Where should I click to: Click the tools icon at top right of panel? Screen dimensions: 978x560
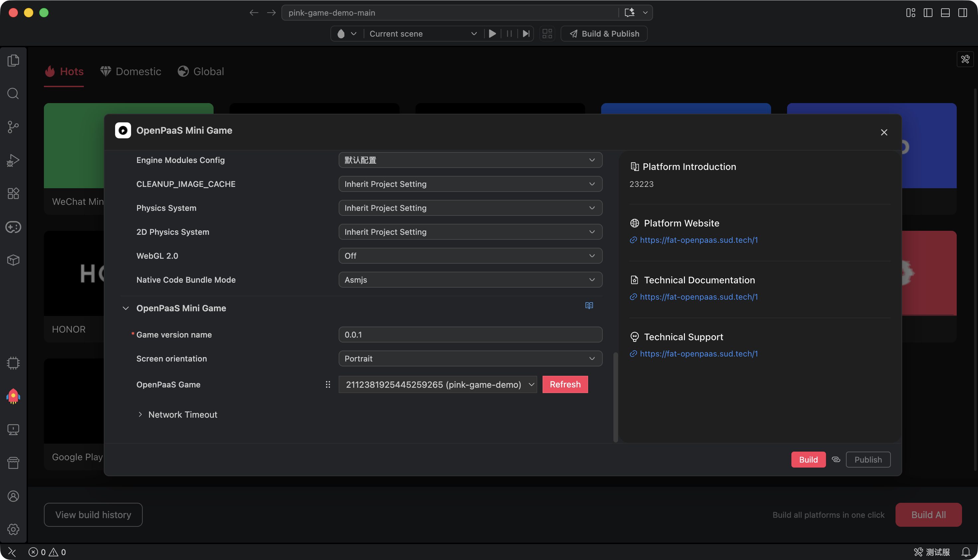965,59
